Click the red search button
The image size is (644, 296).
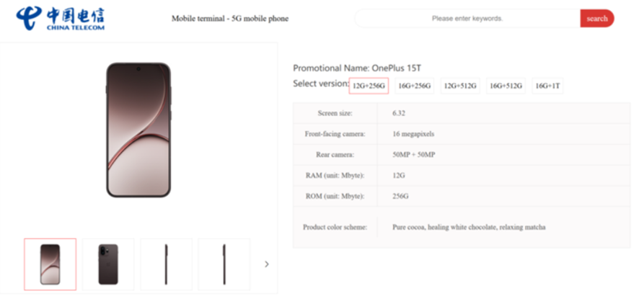(x=597, y=19)
